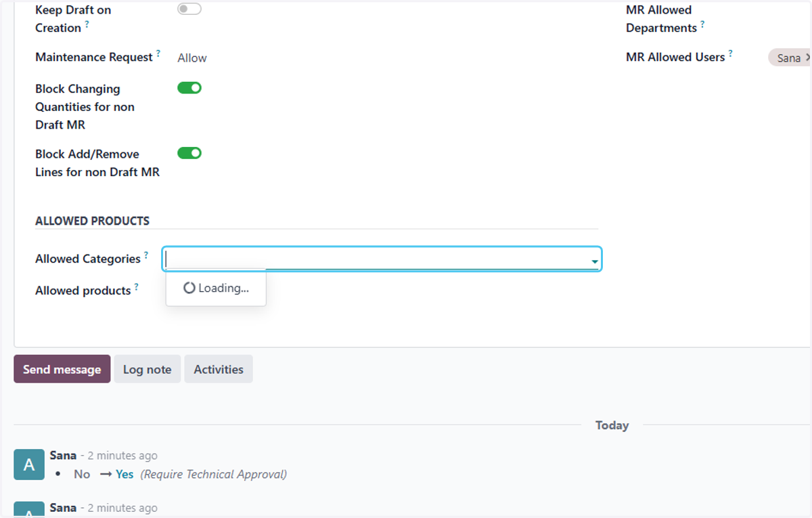Click Sana's avatar next to Require Technical Approval
812x518 pixels.
coord(29,465)
